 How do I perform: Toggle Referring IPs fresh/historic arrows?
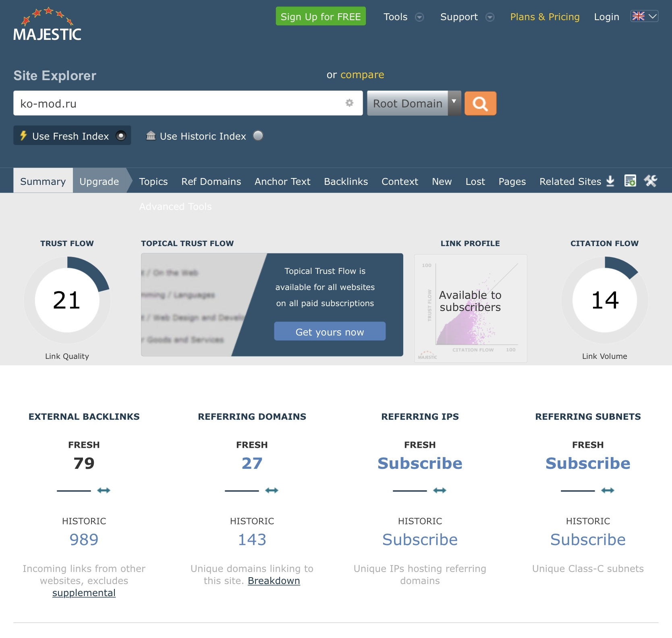[440, 490]
